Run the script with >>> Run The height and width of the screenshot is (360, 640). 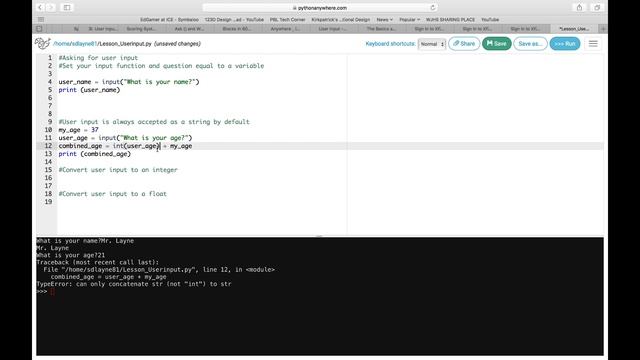(x=565, y=44)
